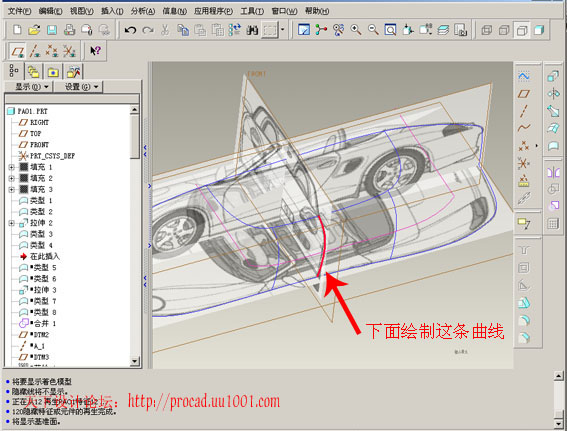This screenshot has width=567, height=431.
Task: Toggle datum planes display
Action: tap(17, 51)
